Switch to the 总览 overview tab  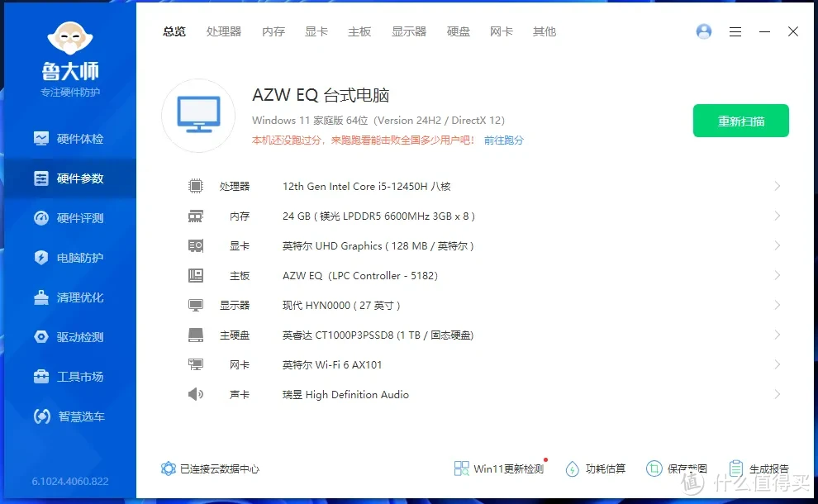coord(174,32)
